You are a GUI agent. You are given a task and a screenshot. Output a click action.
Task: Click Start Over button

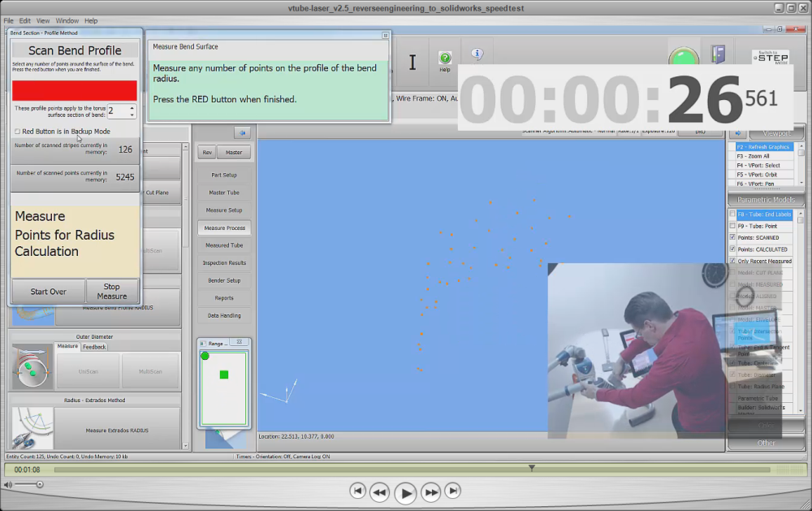point(48,292)
